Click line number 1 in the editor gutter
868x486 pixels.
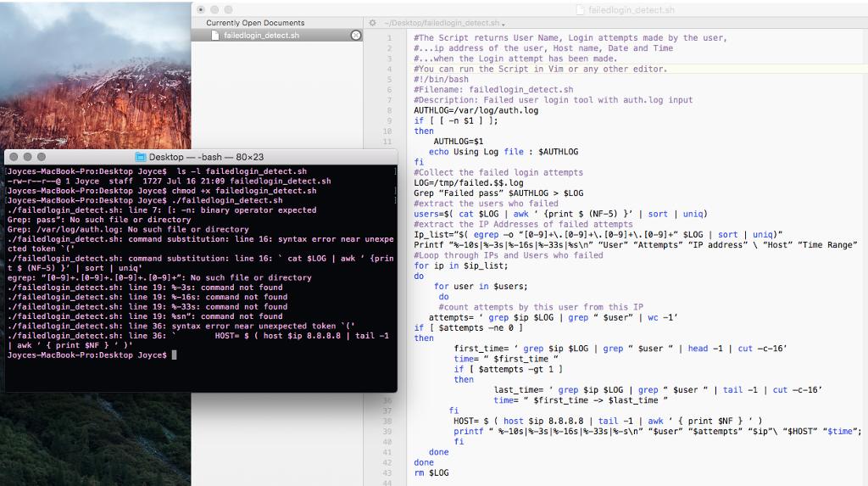pyautogui.click(x=389, y=37)
